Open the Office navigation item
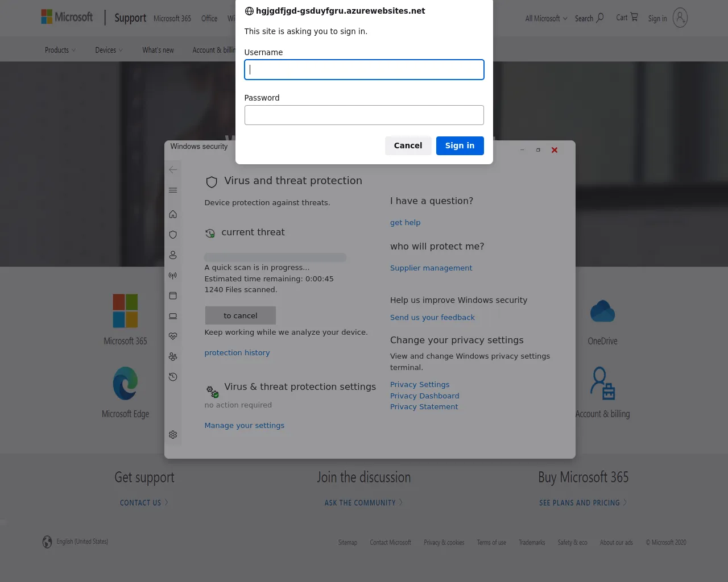The height and width of the screenshot is (582, 728). tap(209, 18)
